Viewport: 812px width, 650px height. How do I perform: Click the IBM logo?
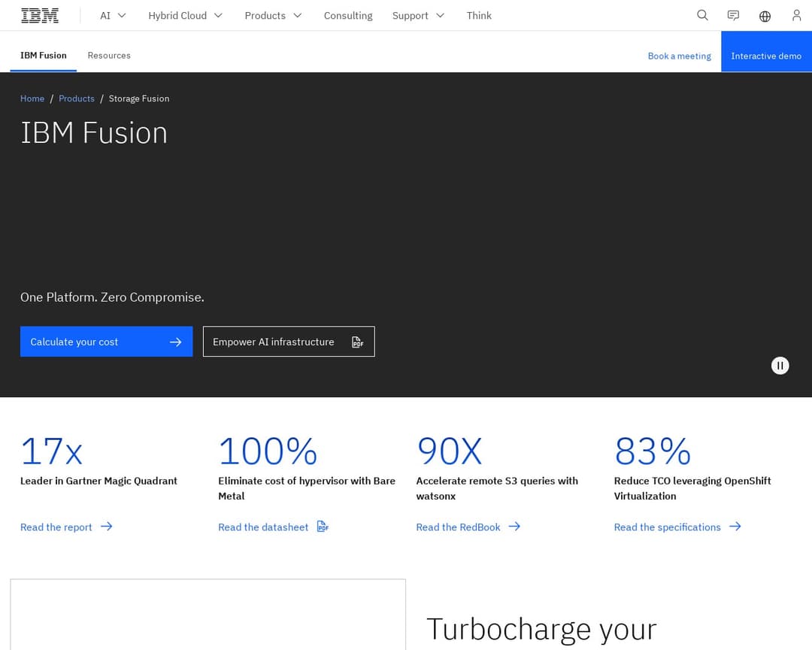click(40, 16)
